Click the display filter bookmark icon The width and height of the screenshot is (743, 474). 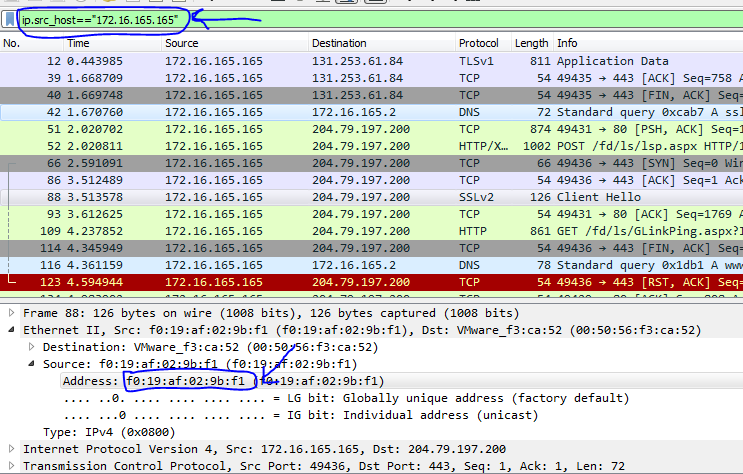pos(10,20)
